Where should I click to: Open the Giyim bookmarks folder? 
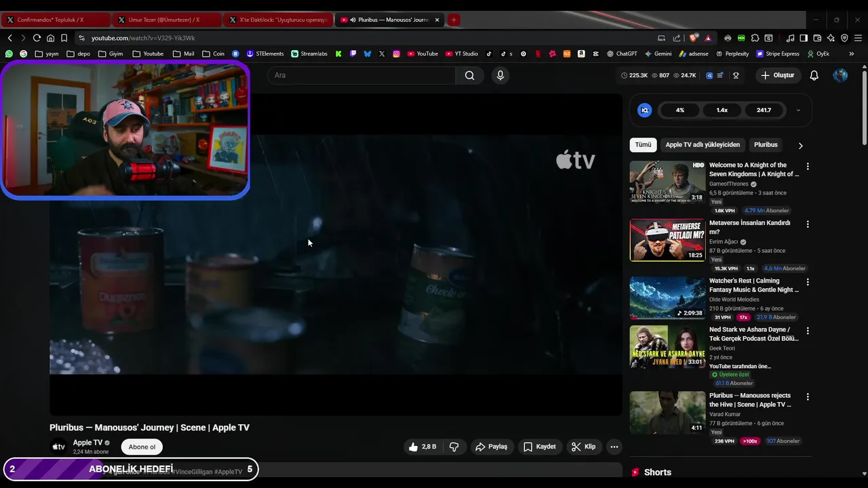(111, 54)
